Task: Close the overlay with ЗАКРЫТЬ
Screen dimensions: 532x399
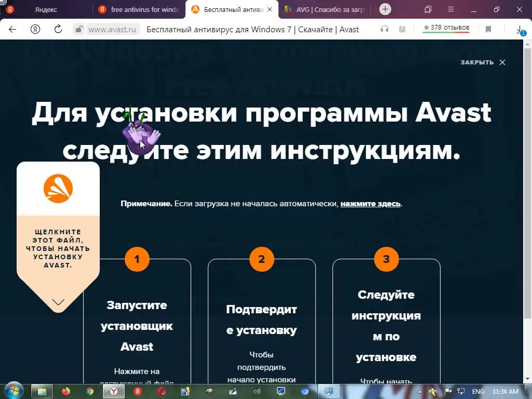Action: pos(483,62)
